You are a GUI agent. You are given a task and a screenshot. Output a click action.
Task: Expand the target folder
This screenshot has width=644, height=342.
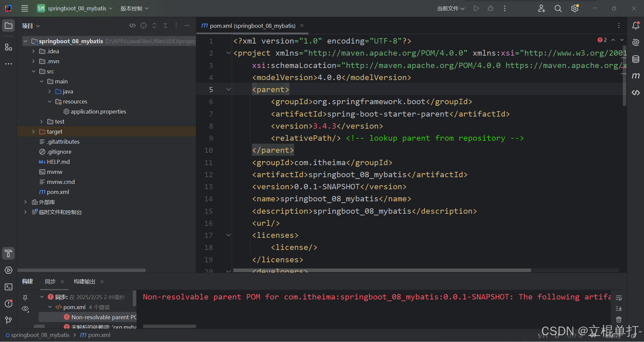33,132
